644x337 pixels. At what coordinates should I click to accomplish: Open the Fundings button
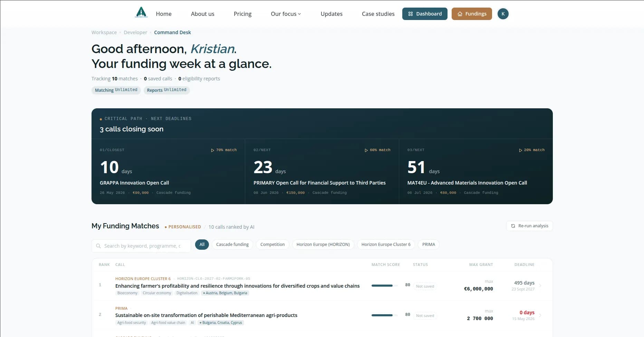472,14
